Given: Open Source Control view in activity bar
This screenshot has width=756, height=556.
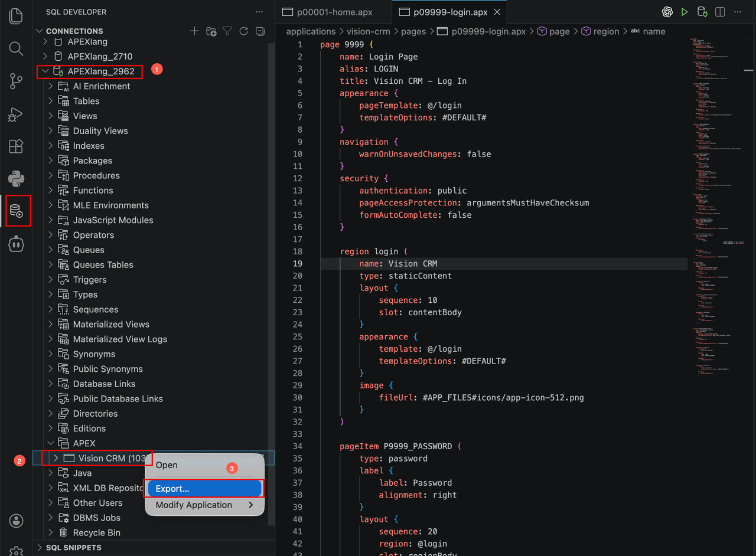Looking at the screenshot, I should coord(17,81).
